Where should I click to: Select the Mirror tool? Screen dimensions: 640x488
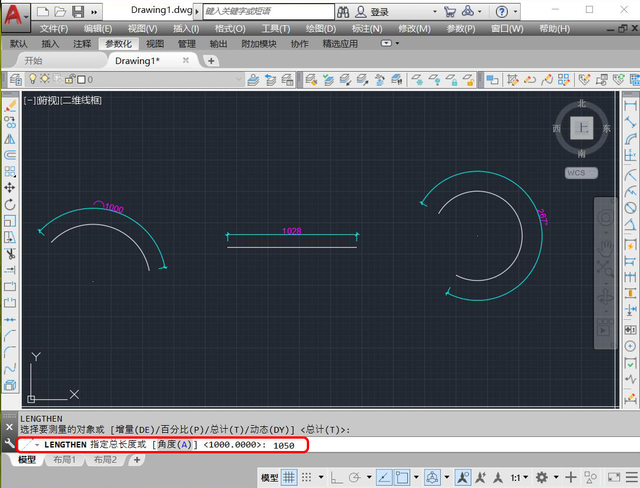click(x=10, y=139)
